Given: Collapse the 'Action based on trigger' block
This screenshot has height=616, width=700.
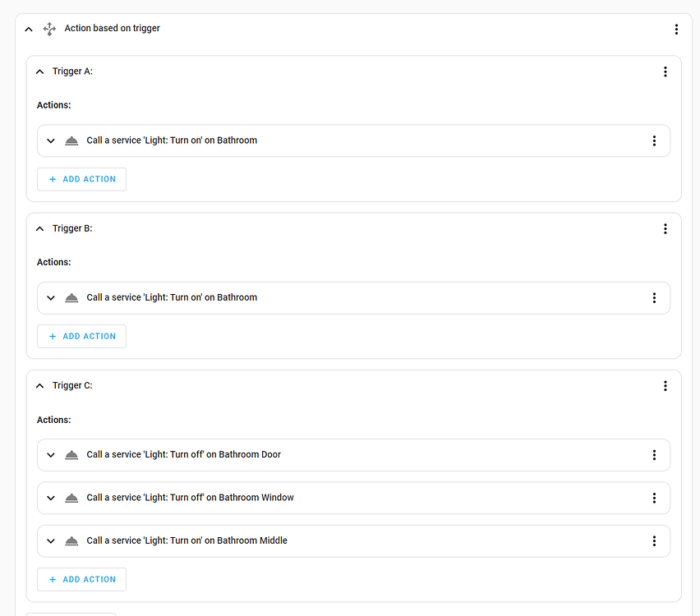Looking at the screenshot, I should coord(28,28).
